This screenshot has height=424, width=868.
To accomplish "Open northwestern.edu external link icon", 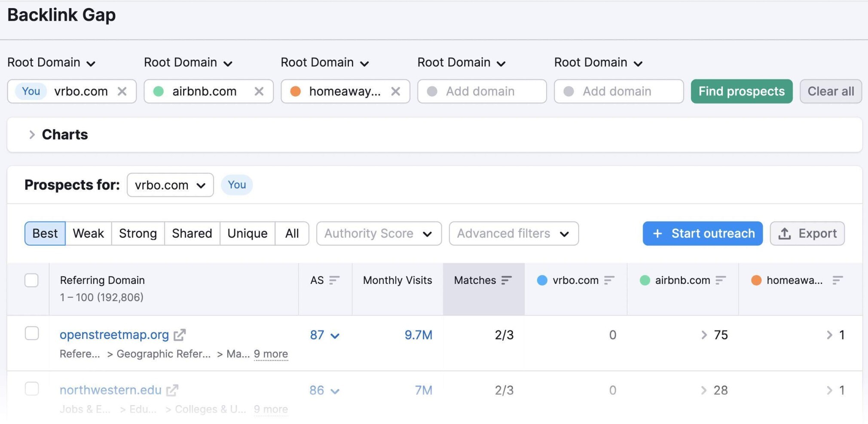I will pyautogui.click(x=172, y=390).
